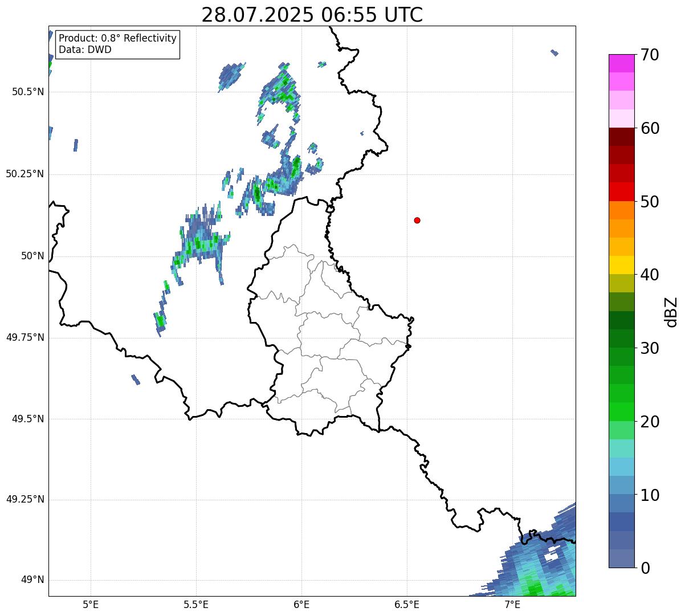Click the small isolated echo in top-right corner

point(554,52)
